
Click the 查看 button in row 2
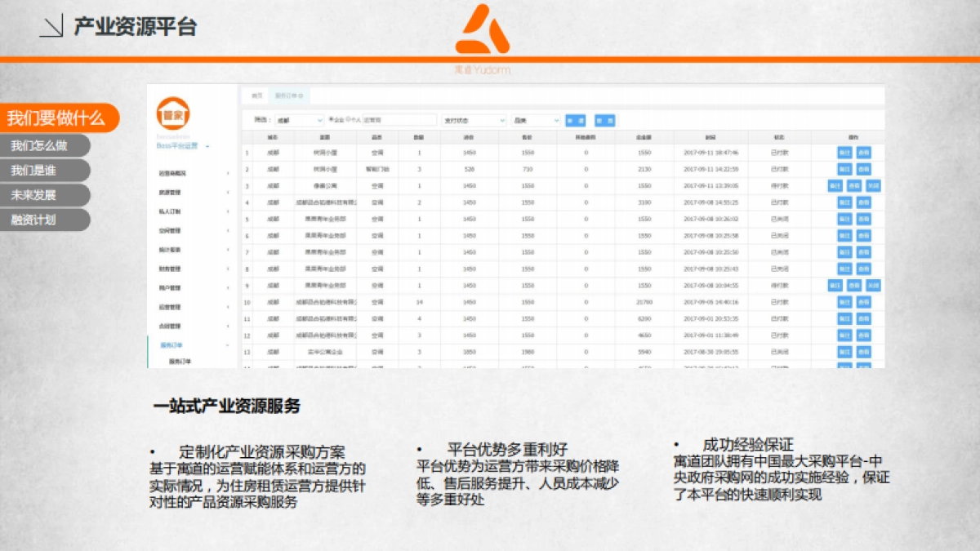863,169
